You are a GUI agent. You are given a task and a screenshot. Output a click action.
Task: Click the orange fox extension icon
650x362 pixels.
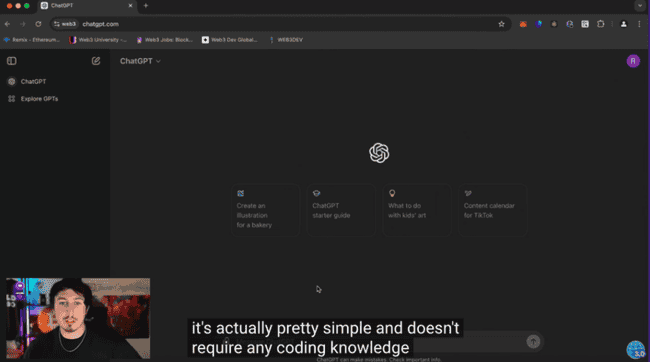click(x=523, y=24)
